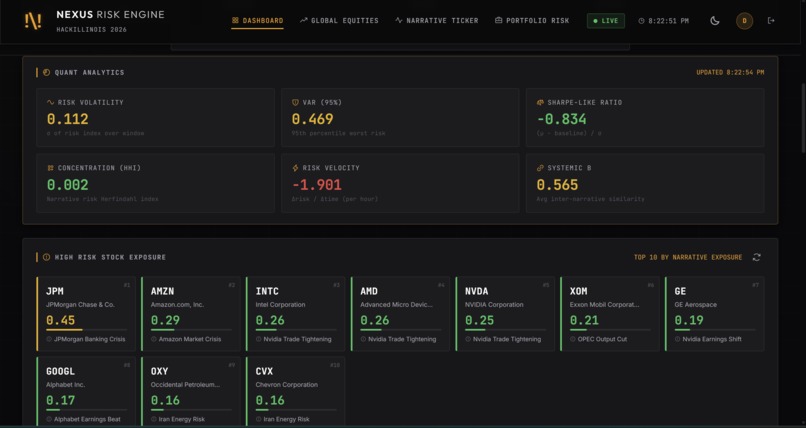
Task: Click the Risk Velocity lightning icon
Action: [x=295, y=168]
